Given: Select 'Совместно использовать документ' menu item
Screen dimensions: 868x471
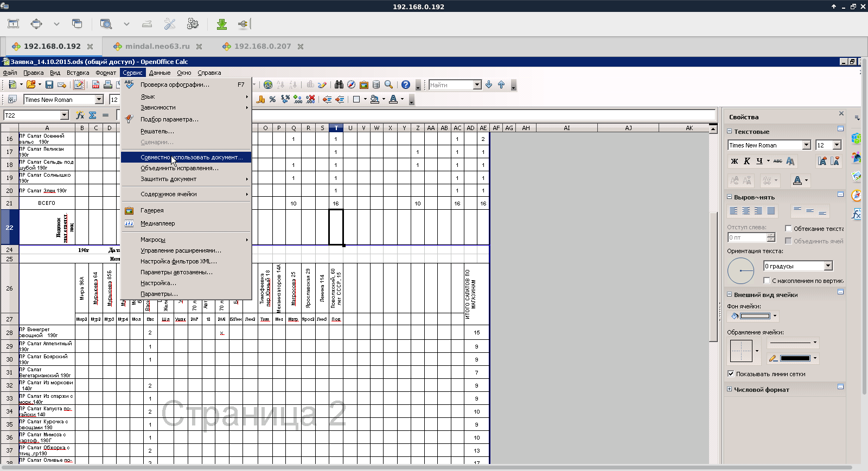Looking at the screenshot, I should tap(191, 157).
